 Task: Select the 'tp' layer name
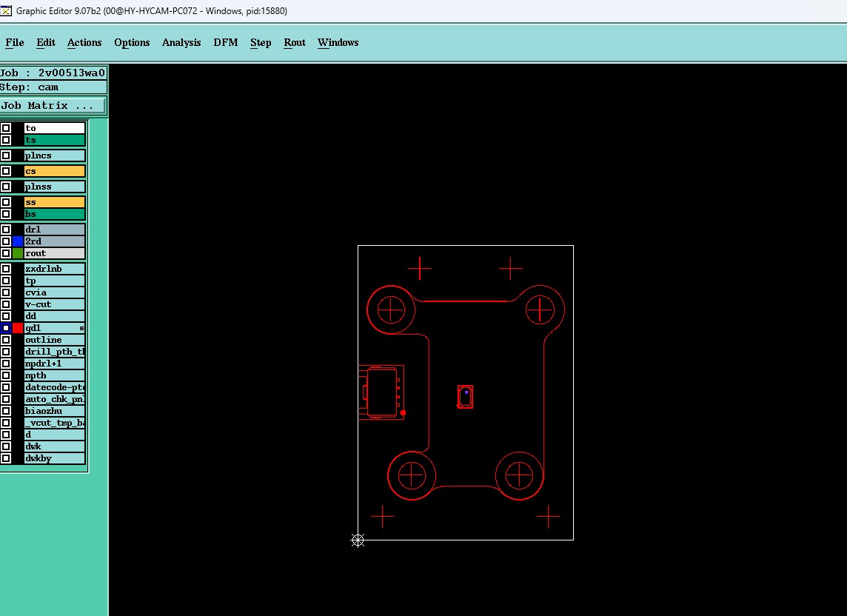(55, 281)
